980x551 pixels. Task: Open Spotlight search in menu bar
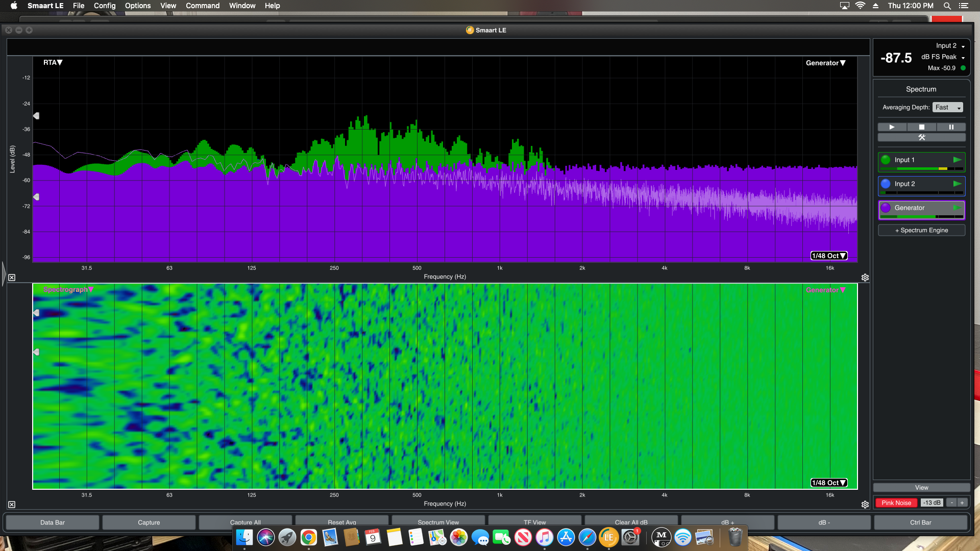pyautogui.click(x=947, y=6)
